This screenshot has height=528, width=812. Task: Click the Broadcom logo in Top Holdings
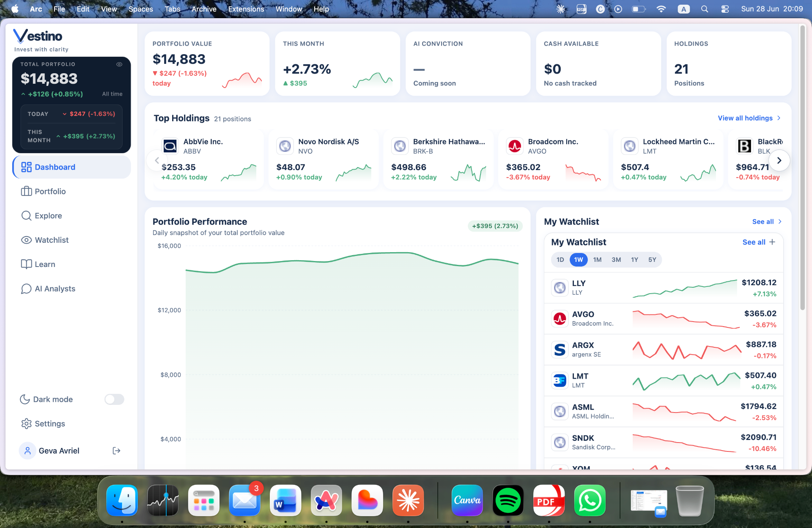point(515,146)
